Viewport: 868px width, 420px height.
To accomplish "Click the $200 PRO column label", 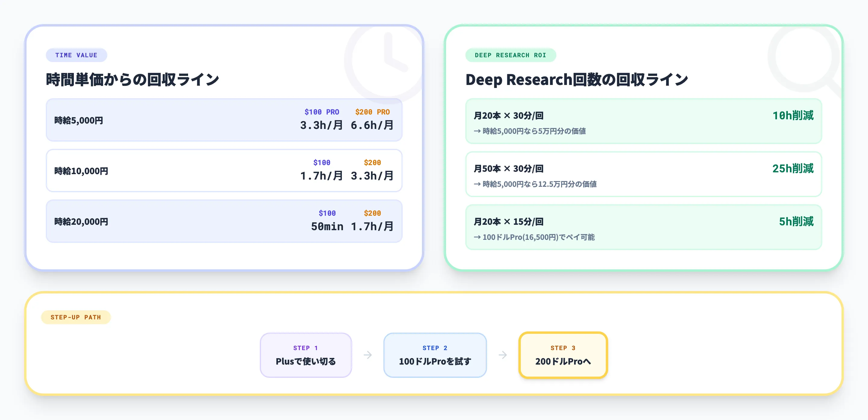I will tap(372, 112).
